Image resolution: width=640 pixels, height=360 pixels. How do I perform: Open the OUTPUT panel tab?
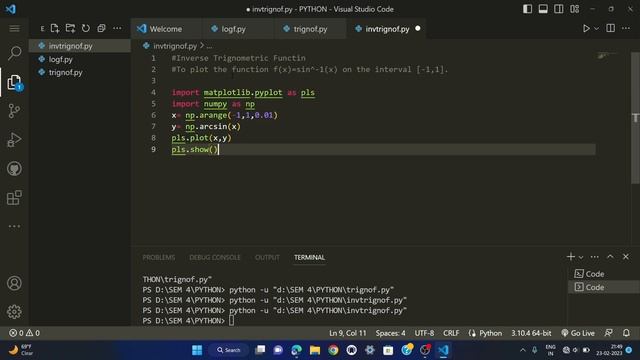(x=267, y=258)
